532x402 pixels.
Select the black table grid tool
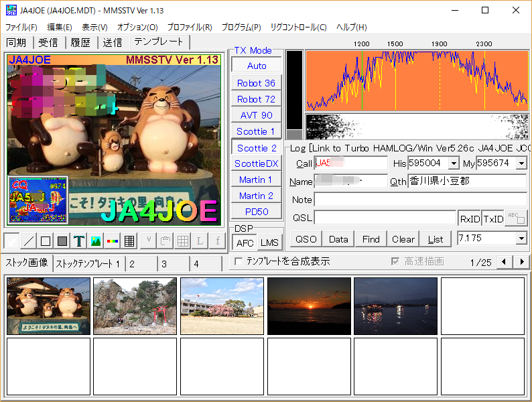tap(129, 241)
